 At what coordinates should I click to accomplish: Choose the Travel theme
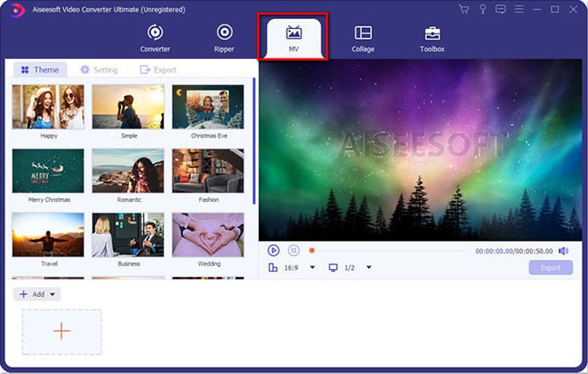pos(48,235)
